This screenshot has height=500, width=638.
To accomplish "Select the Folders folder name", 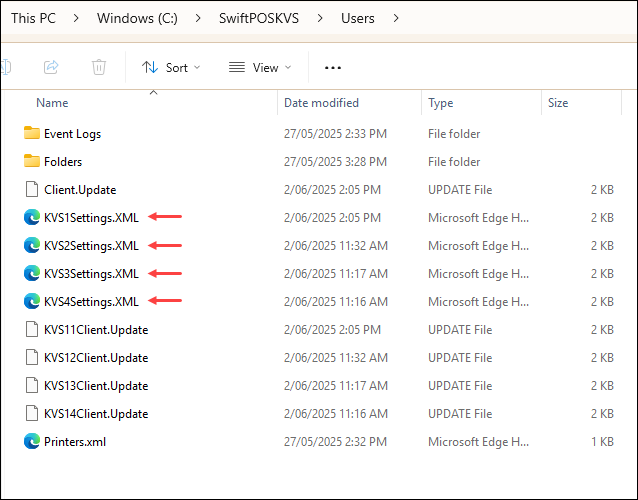I will (x=63, y=162).
